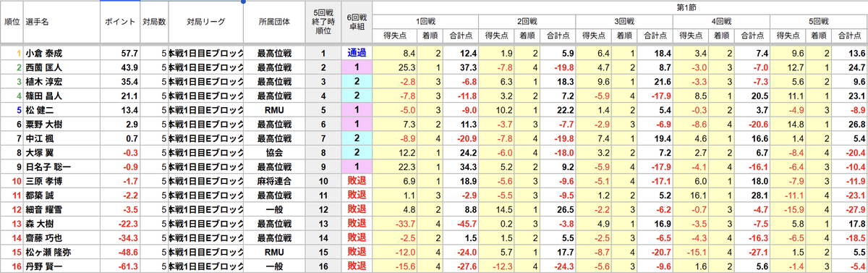Click player name 植木 淳宏

[x=43, y=82]
